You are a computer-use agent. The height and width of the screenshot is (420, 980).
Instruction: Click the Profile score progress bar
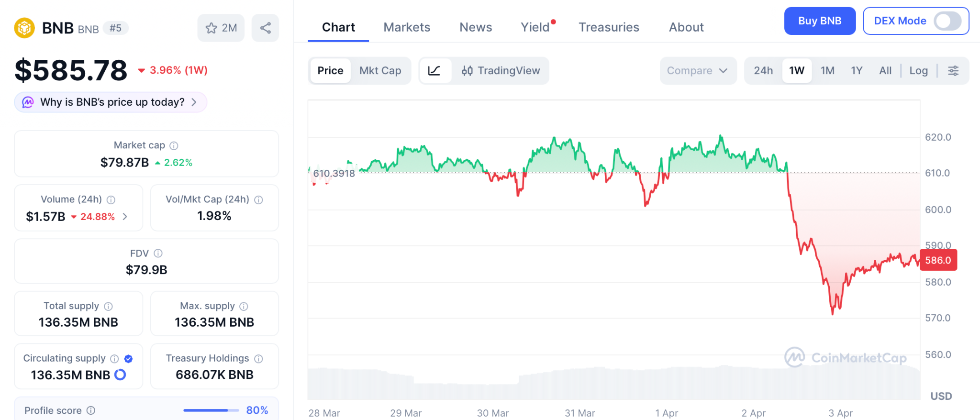pyautogui.click(x=211, y=410)
